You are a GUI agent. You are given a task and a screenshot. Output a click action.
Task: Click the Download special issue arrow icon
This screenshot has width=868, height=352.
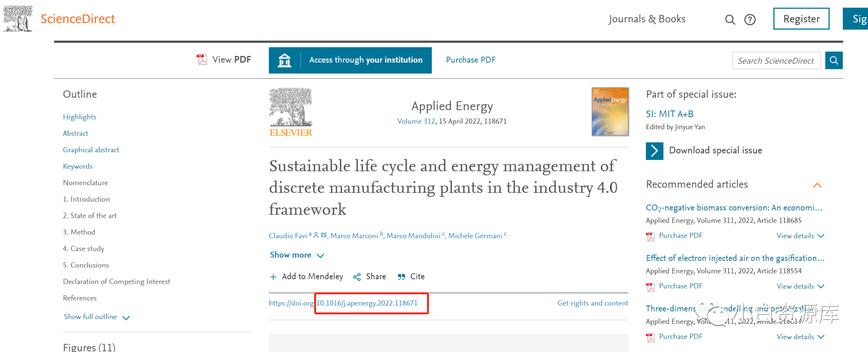(x=654, y=151)
